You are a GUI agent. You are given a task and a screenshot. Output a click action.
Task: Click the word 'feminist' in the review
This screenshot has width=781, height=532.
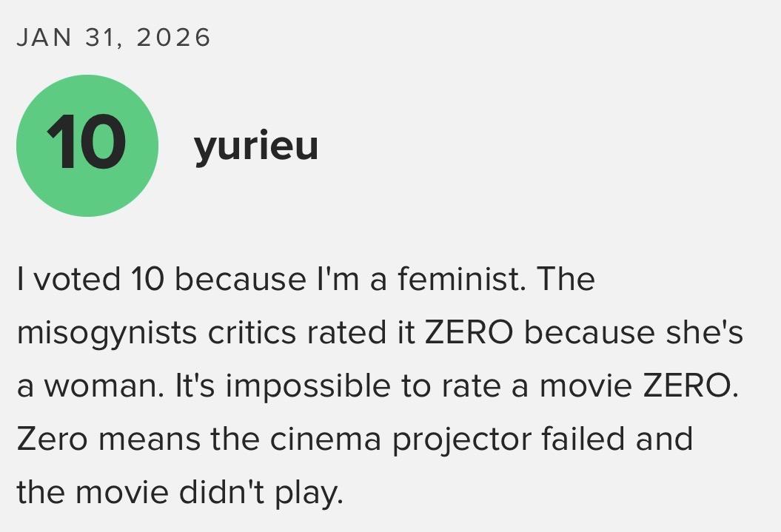(460, 279)
